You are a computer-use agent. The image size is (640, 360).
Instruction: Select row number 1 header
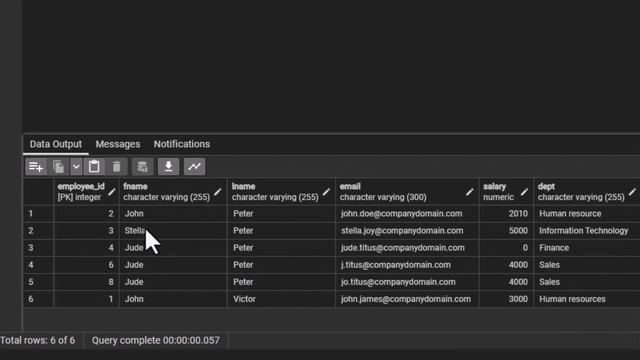click(x=38, y=213)
